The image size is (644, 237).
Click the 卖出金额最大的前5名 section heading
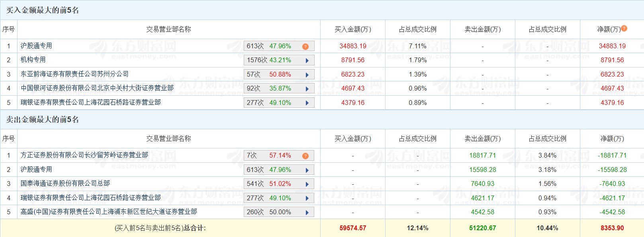tap(42, 119)
